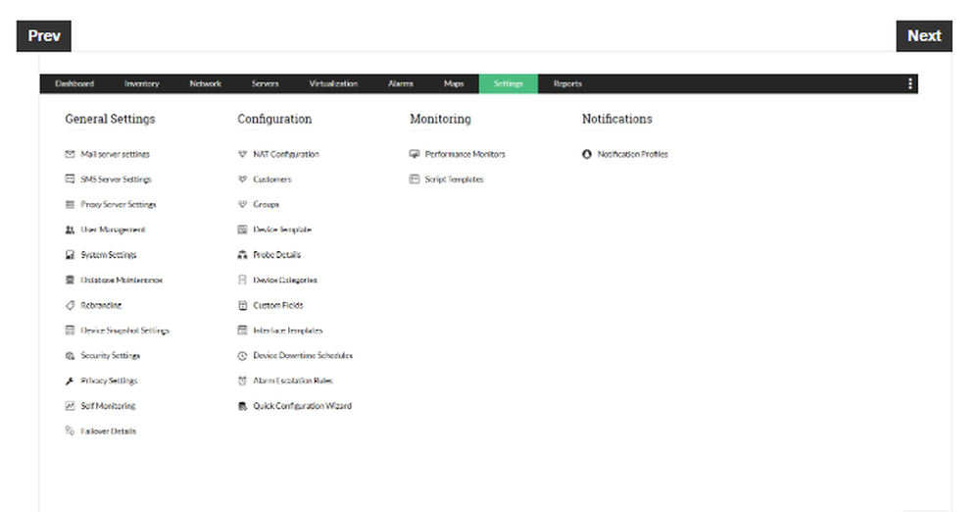Open Device Template link
The width and height of the screenshot is (980, 512).
pos(282,230)
